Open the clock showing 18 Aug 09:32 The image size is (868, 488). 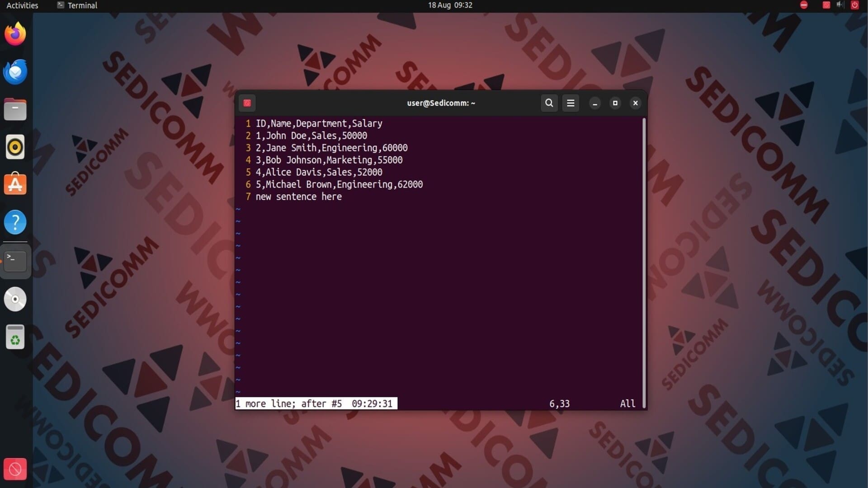(450, 5)
